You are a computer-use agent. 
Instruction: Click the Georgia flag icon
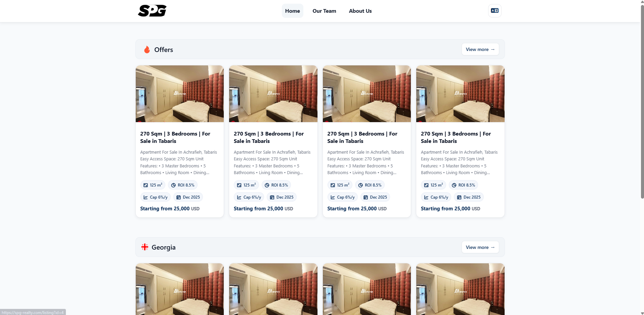coord(145,247)
